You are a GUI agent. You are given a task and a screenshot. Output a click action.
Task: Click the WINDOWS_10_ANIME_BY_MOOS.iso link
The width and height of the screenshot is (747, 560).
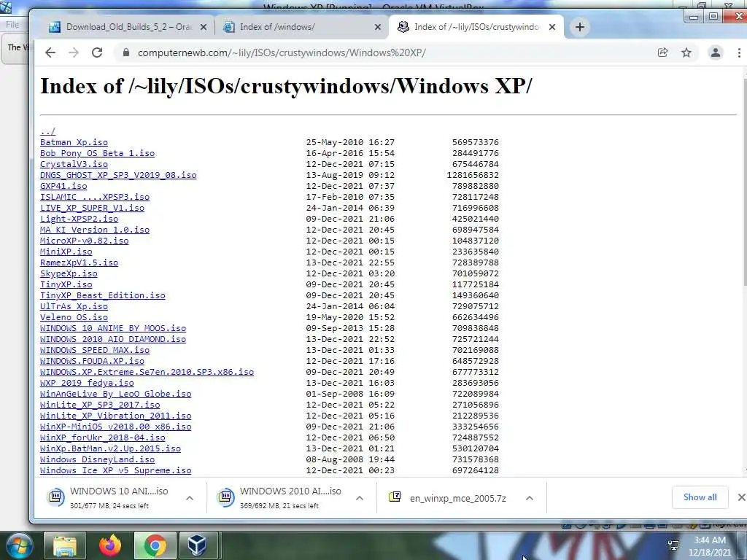(x=113, y=329)
